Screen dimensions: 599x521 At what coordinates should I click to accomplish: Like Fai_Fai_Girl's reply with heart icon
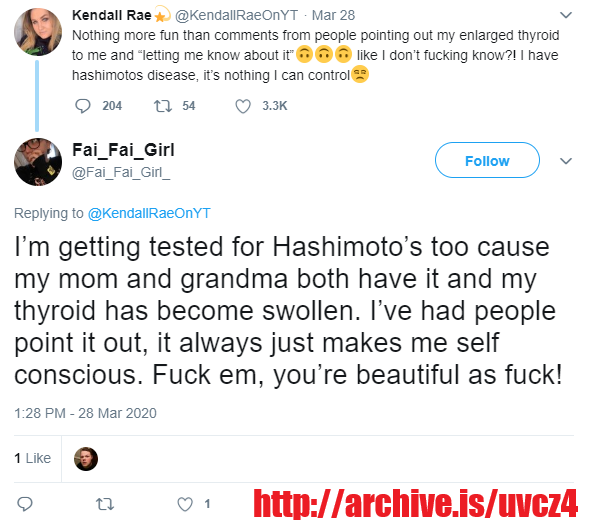[185, 504]
